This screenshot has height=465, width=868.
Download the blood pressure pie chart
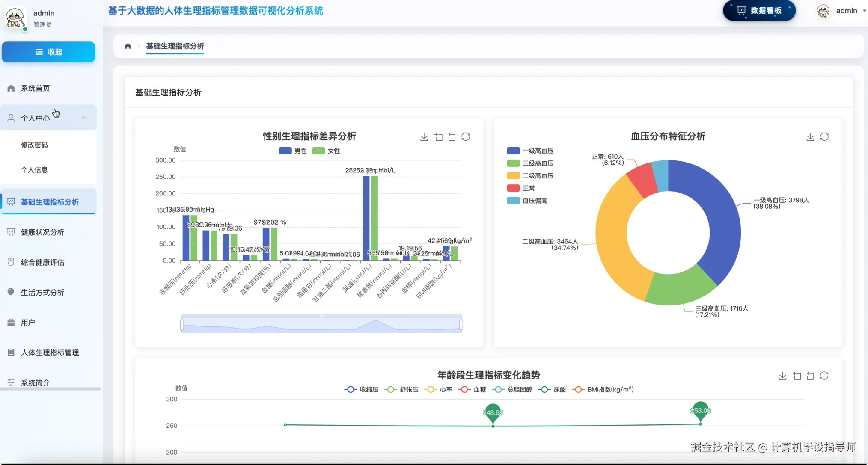click(x=810, y=137)
